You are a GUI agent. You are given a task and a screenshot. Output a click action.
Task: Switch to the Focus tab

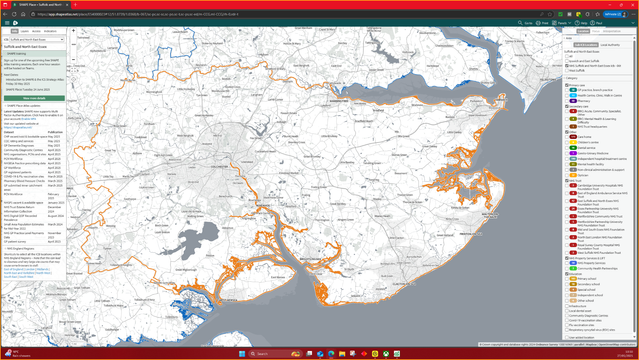coord(595,31)
